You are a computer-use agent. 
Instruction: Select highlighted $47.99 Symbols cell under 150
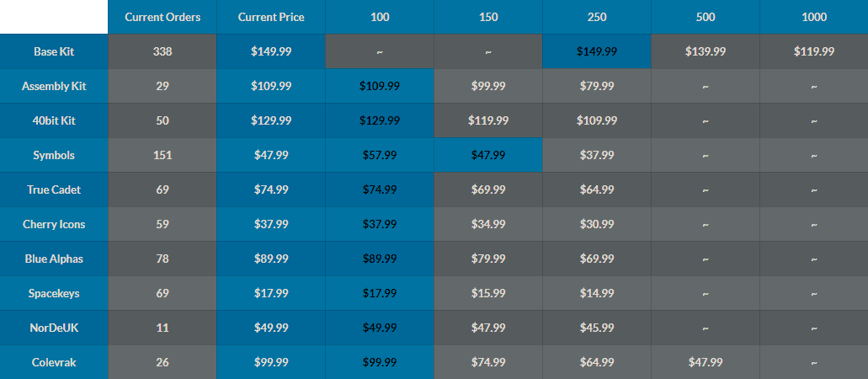pos(488,155)
